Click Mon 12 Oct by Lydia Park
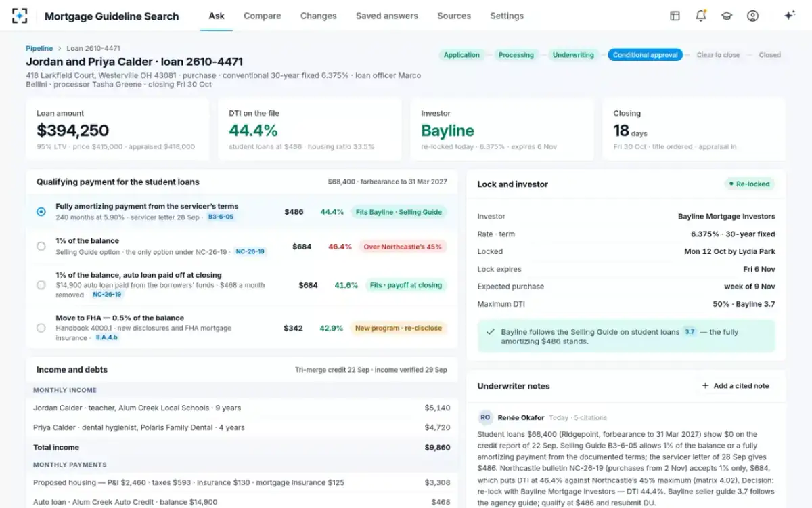 tap(730, 251)
